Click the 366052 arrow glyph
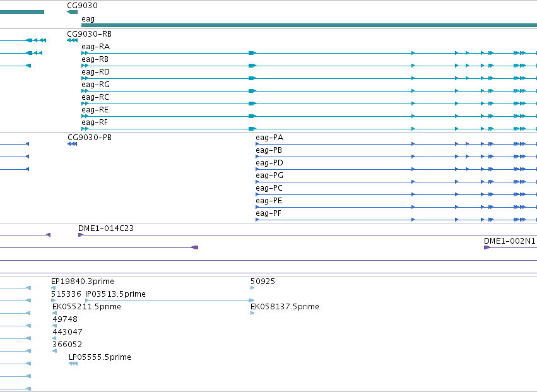 [54, 351]
